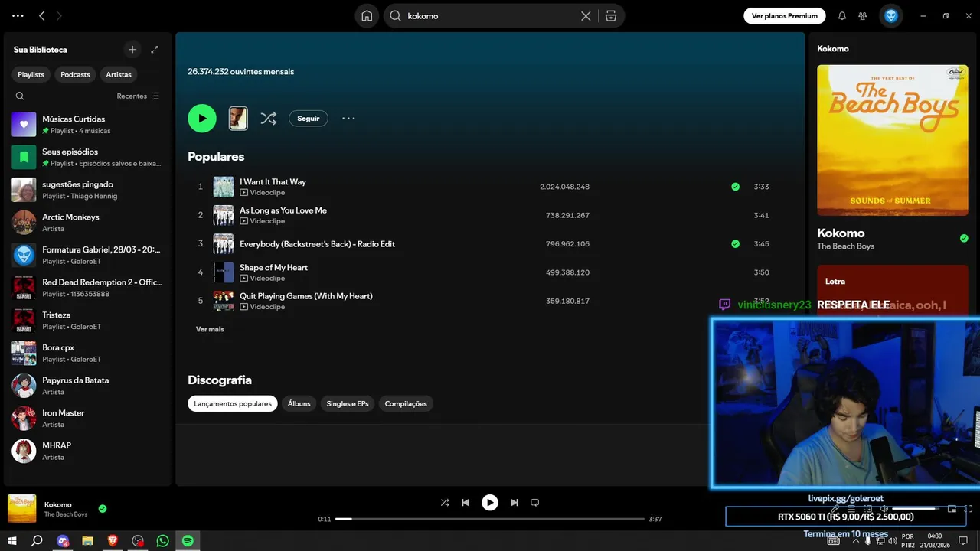Image resolution: width=980 pixels, height=551 pixels.
Task: Open Seus episódios in library
Action: pyautogui.click(x=87, y=157)
